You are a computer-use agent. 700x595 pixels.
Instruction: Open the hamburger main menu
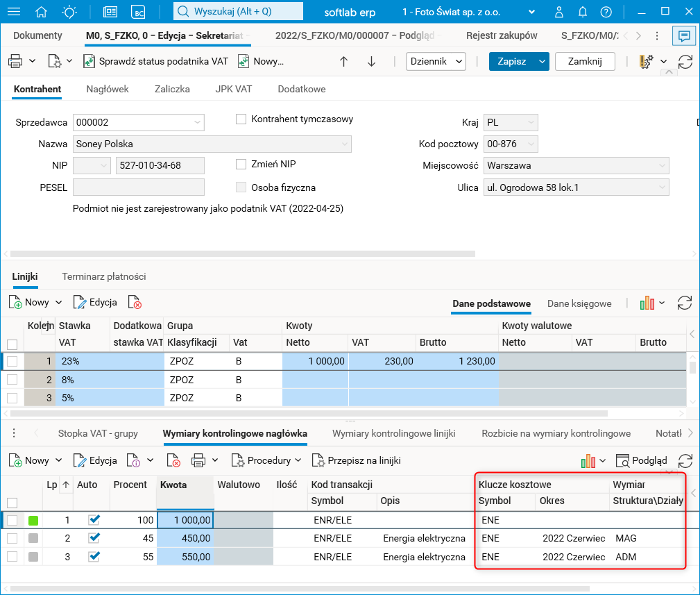[x=14, y=12]
